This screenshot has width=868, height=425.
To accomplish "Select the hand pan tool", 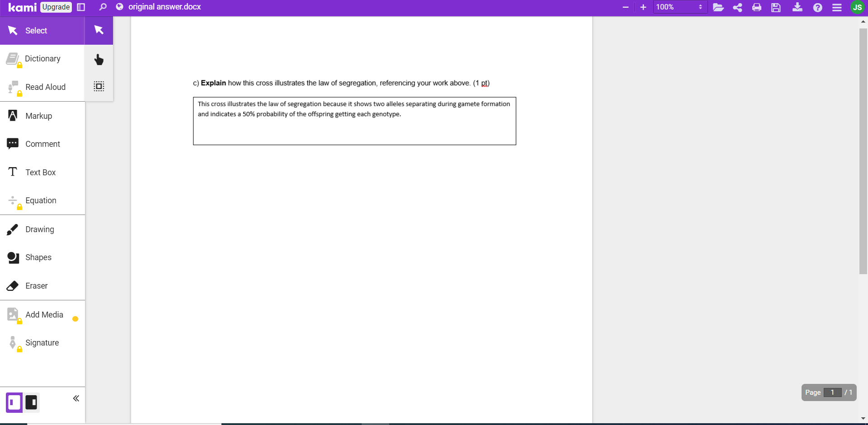I will [99, 60].
